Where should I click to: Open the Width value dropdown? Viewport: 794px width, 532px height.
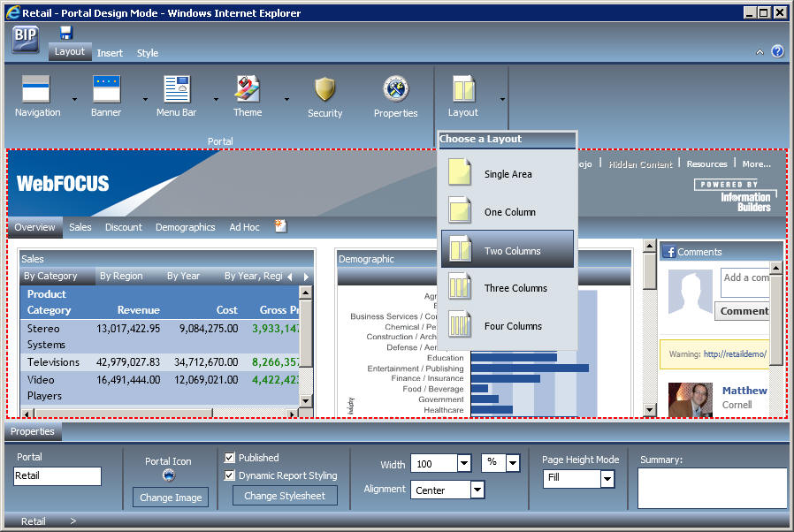coord(464,463)
